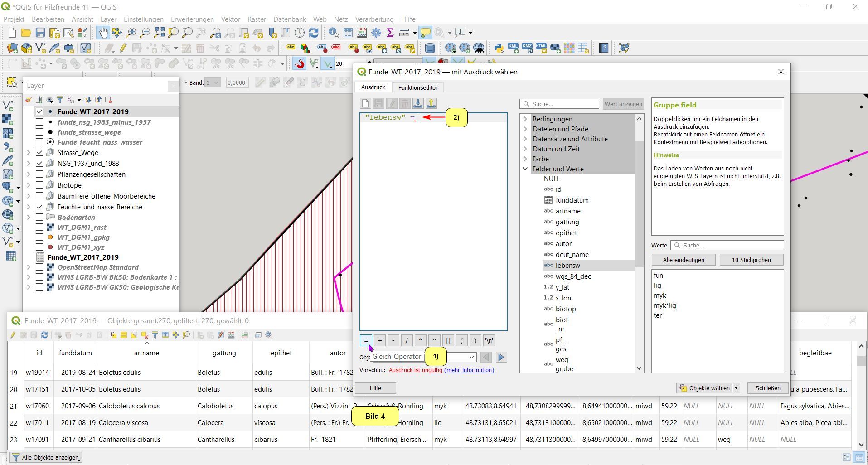
Task: Uncheck the Strasse_Wege layer checkbox
Action: point(39,152)
